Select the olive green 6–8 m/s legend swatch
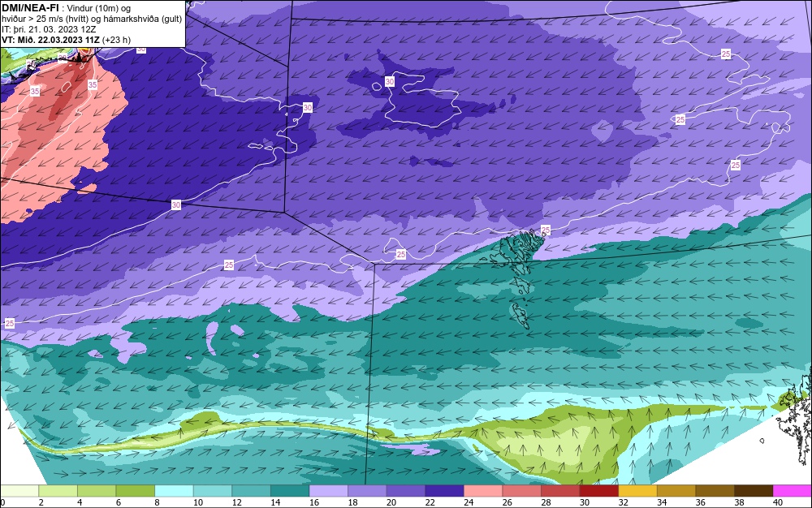This screenshot has height=508, width=812. (135, 491)
